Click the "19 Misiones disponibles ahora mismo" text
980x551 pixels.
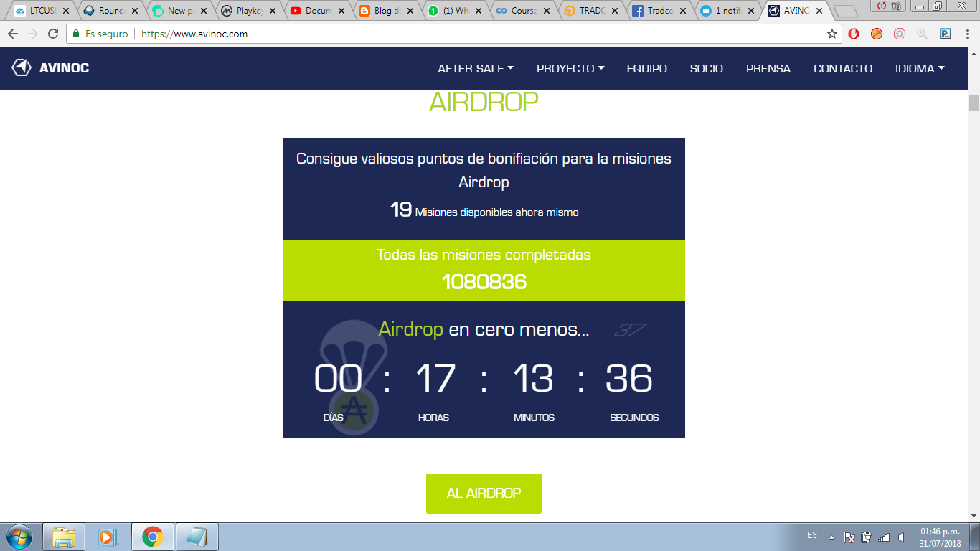point(484,210)
